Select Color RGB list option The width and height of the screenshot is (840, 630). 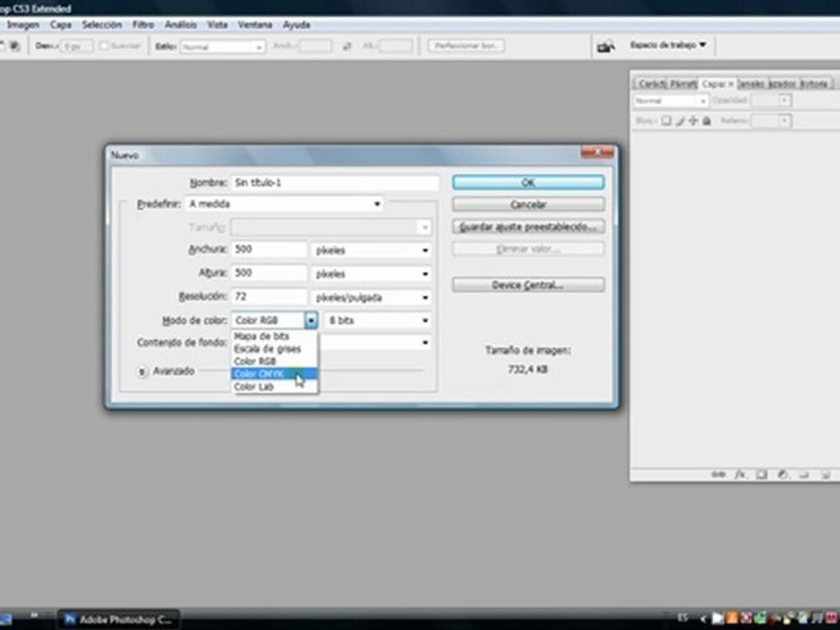coord(274,361)
